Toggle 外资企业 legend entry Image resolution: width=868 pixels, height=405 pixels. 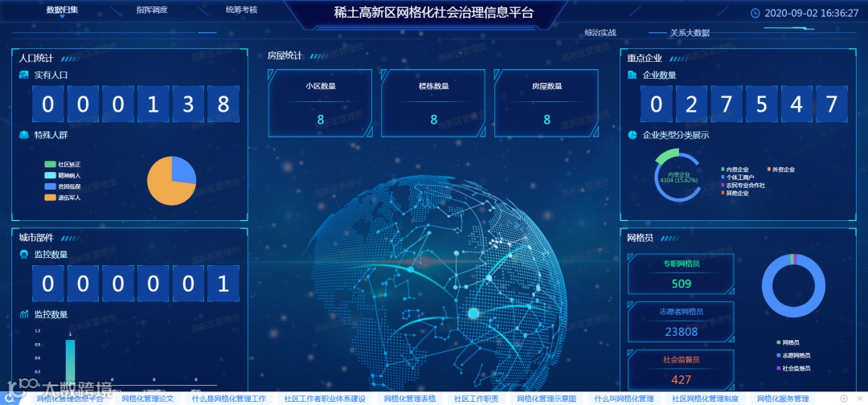781,170
